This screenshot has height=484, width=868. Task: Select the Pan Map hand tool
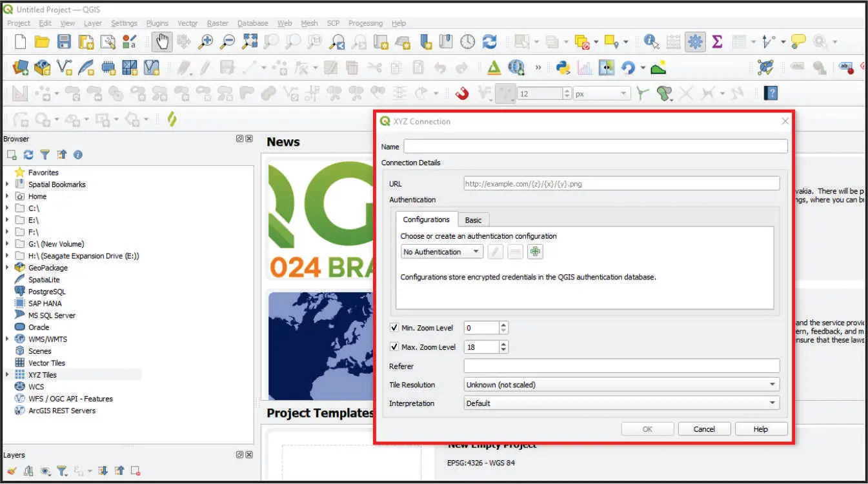[162, 42]
